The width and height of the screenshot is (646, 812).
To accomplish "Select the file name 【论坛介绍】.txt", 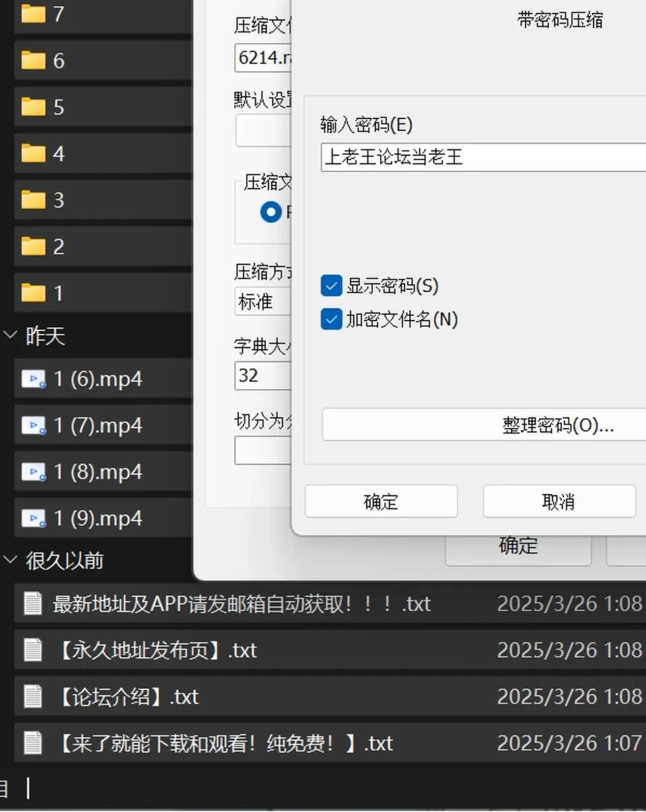I will 126,697.
